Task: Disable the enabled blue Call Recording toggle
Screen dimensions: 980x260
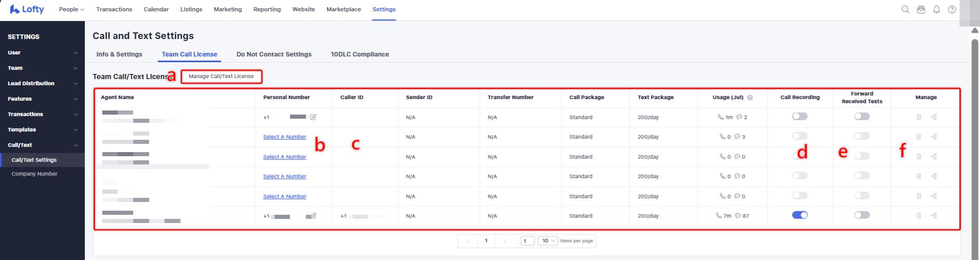Action: [x=800, y=215]
